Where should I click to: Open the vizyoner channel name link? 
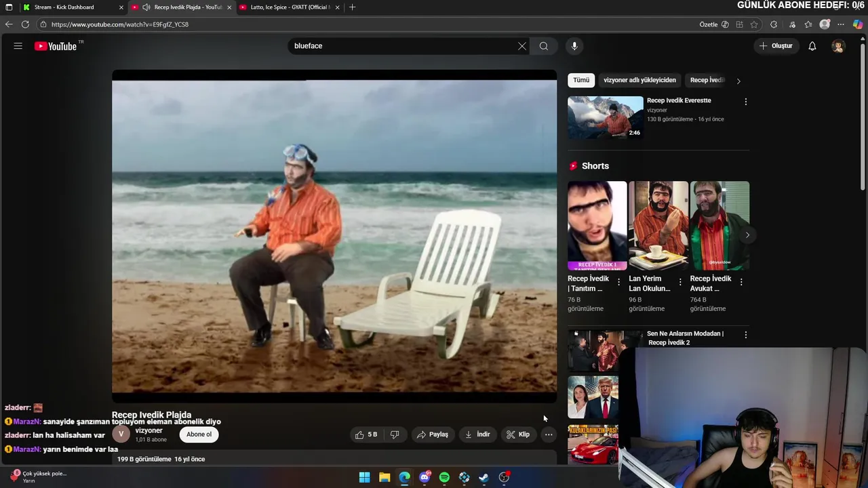(149, 430)
